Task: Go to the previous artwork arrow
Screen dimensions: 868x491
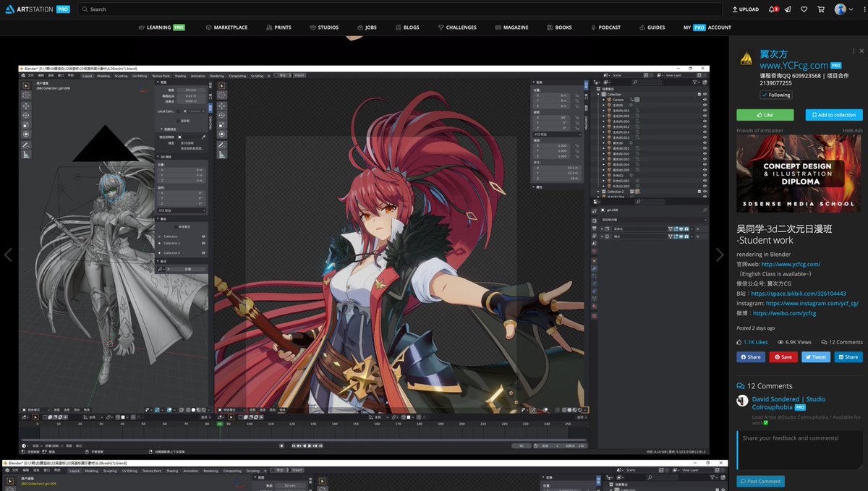Action: click(8, 255)
